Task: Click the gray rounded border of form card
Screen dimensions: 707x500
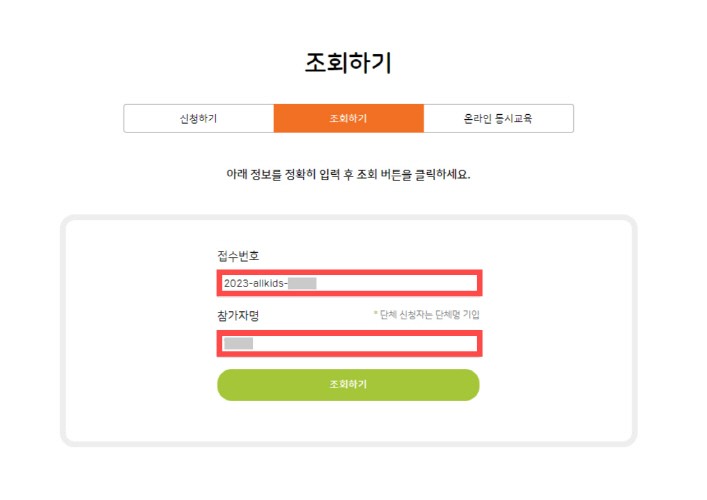Action: [348, 217]
